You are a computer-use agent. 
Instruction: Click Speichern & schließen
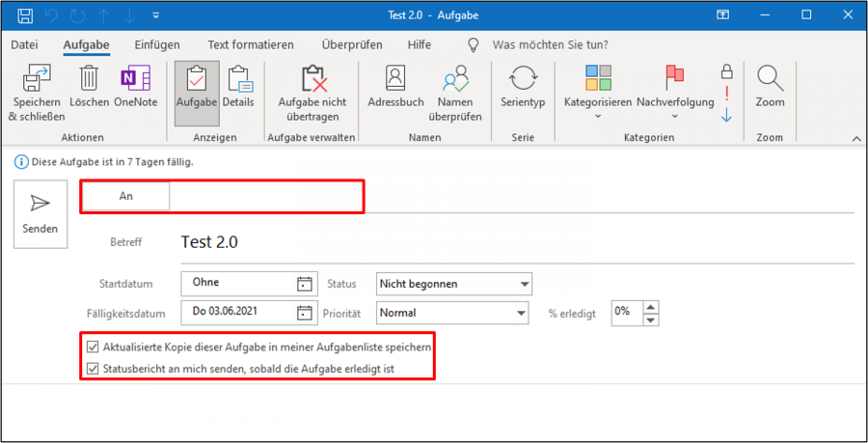click(x=37, y=93)
